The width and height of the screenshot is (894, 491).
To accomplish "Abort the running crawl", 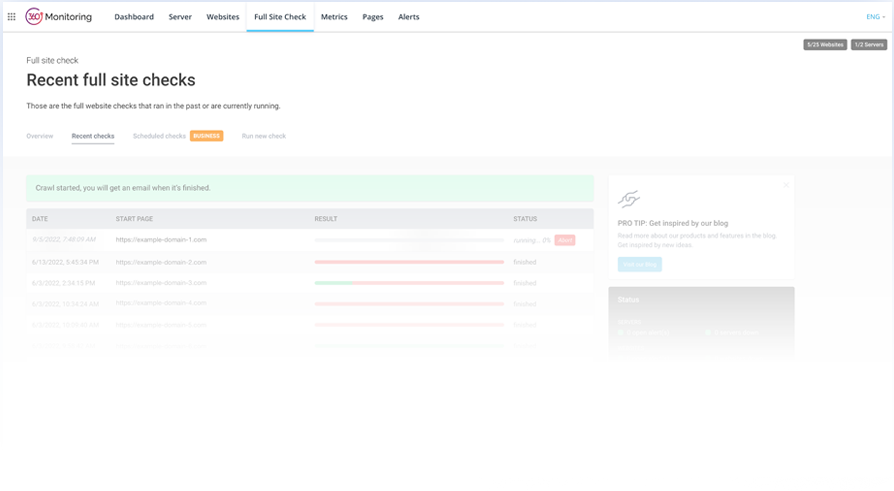I will (565, 240).
